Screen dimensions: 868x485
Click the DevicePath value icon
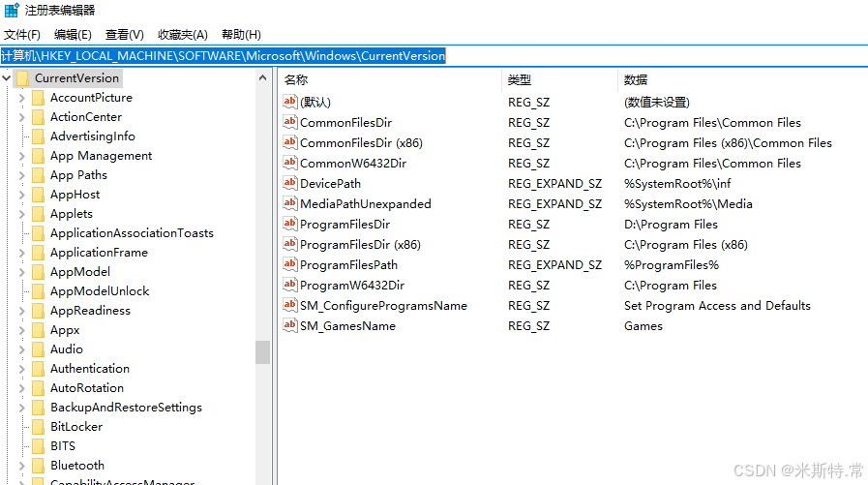(x=290, y=183)
